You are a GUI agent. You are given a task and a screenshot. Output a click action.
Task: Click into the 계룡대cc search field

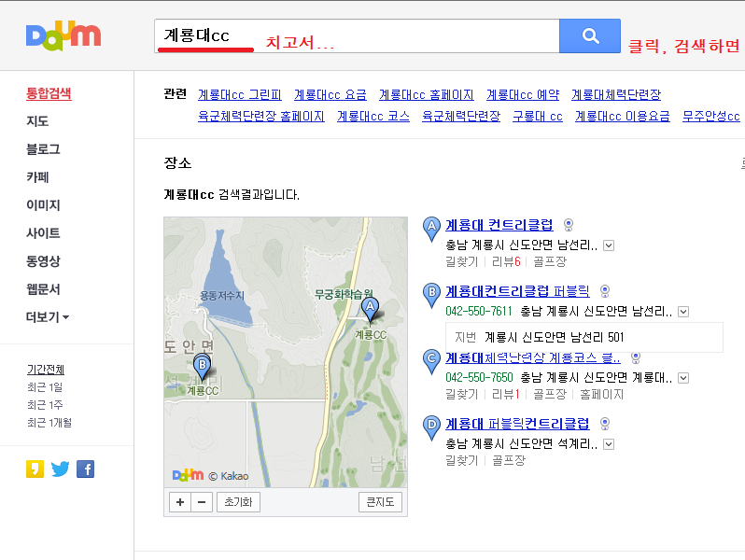pyautogui.click(x=357, y=35)
